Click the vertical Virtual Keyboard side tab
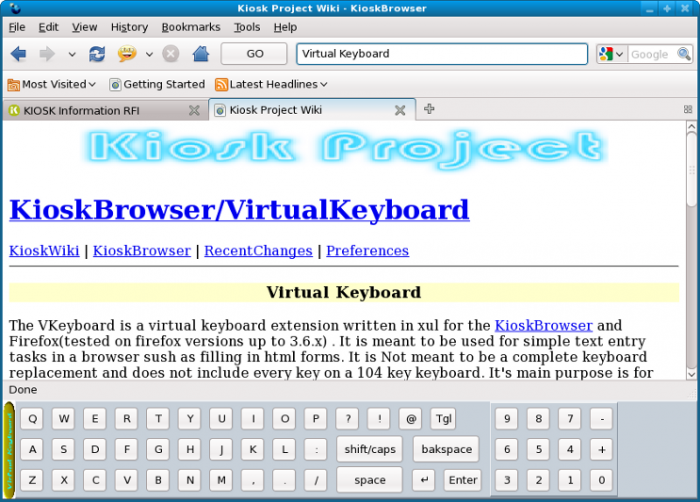700x502 pixels. coord(9,450)
